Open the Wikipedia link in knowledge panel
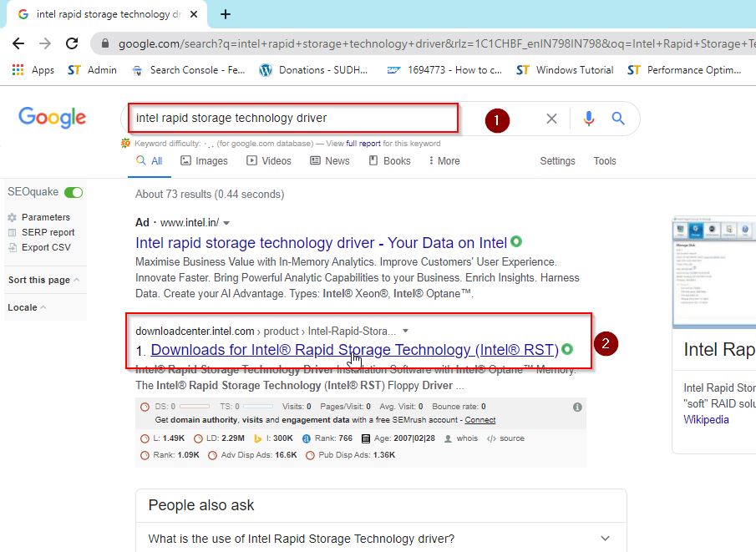 (x=706, y=420)
